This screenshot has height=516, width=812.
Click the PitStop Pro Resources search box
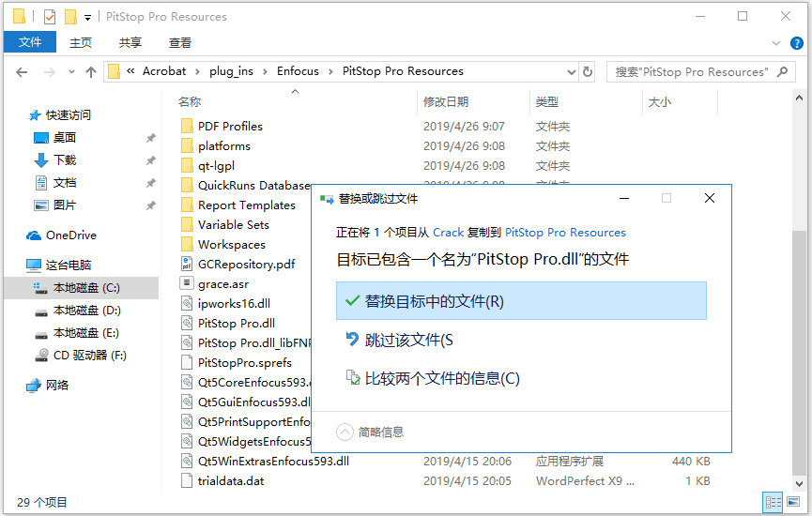(701, 72)
